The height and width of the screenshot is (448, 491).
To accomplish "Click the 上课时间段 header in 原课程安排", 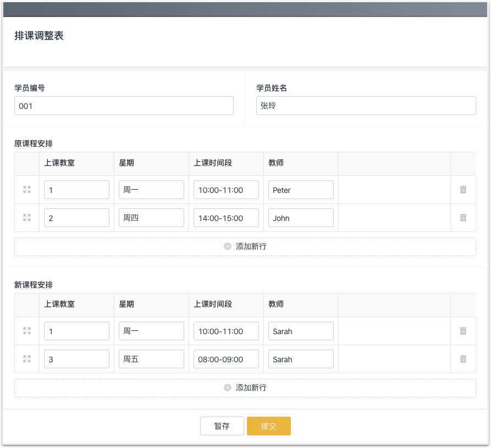I will coord(213,163).
